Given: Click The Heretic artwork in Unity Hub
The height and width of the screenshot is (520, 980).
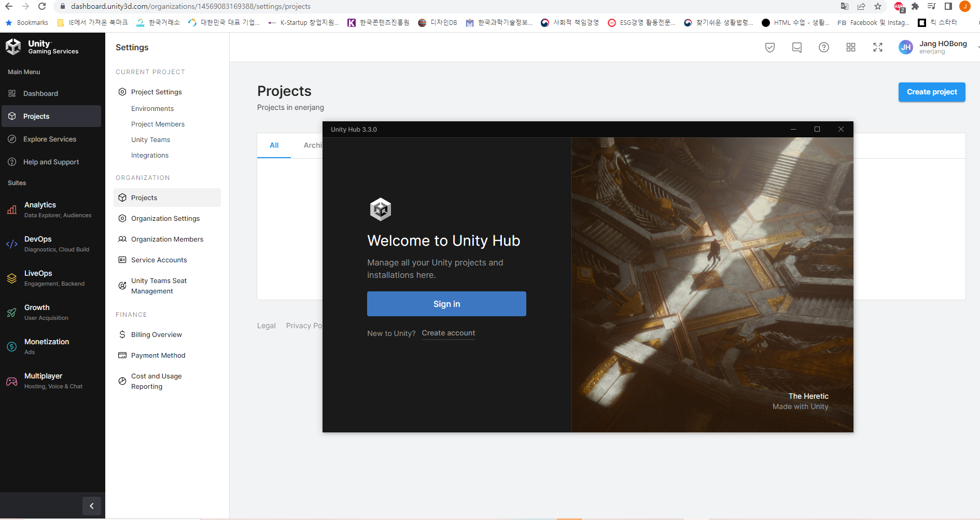Looking at the screenshot, I should point(712,285).
